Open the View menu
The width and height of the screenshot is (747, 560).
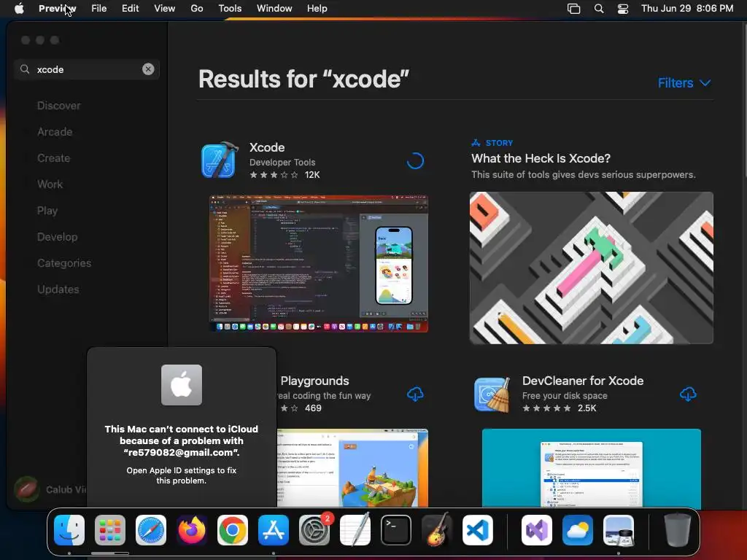164,9
